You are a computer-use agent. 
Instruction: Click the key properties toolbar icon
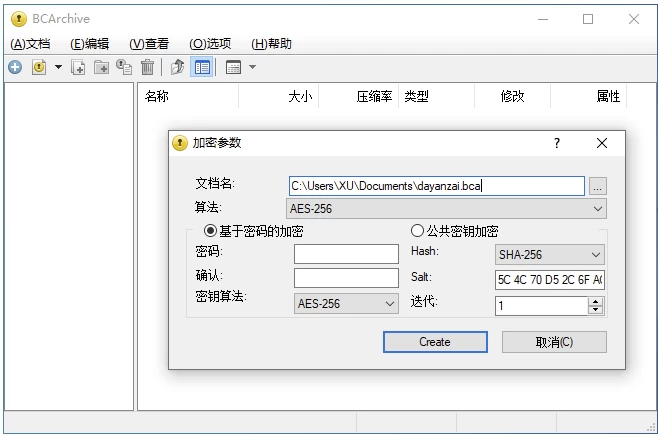[124, 67]
